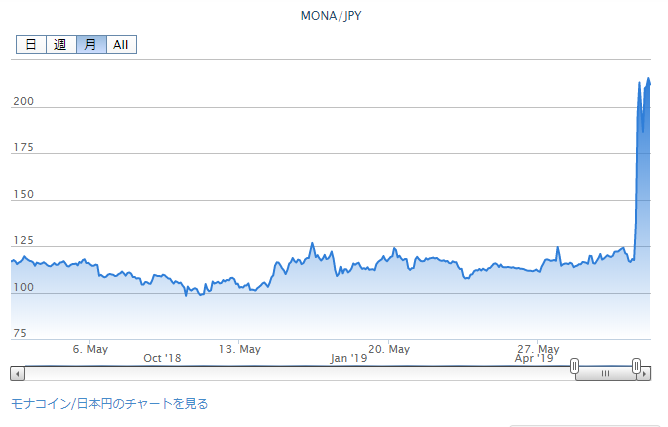This screenshot has width=668, height=427.
Task: Select the 日 (day) range button
Action: click(31, 45)
